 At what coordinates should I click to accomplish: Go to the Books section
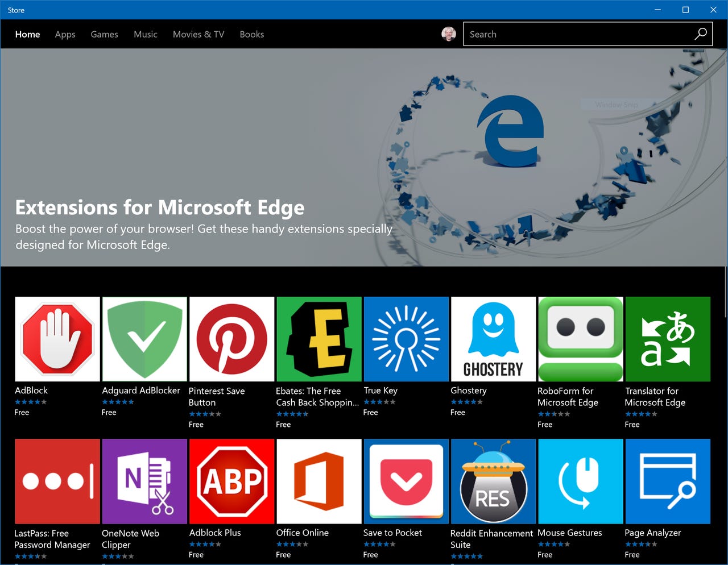252,34
